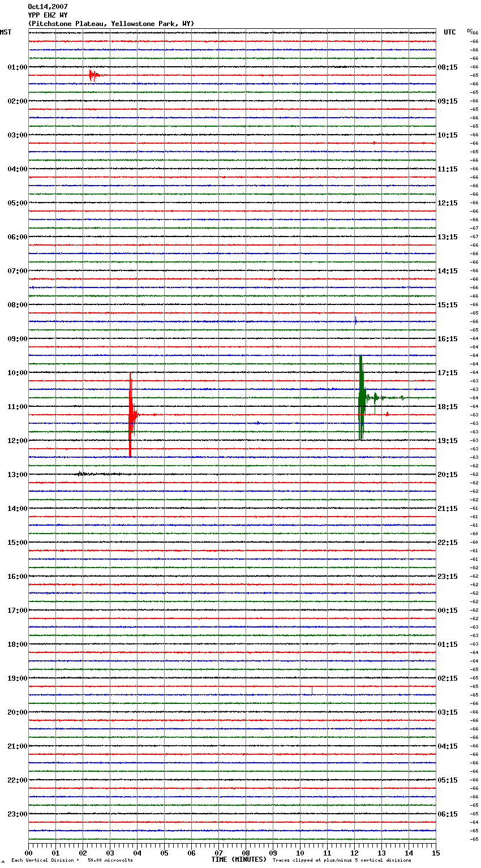Click the minute 03 x-axis tick label
Image resolution: width=481 pixels, height=868 pixels.
110,853
